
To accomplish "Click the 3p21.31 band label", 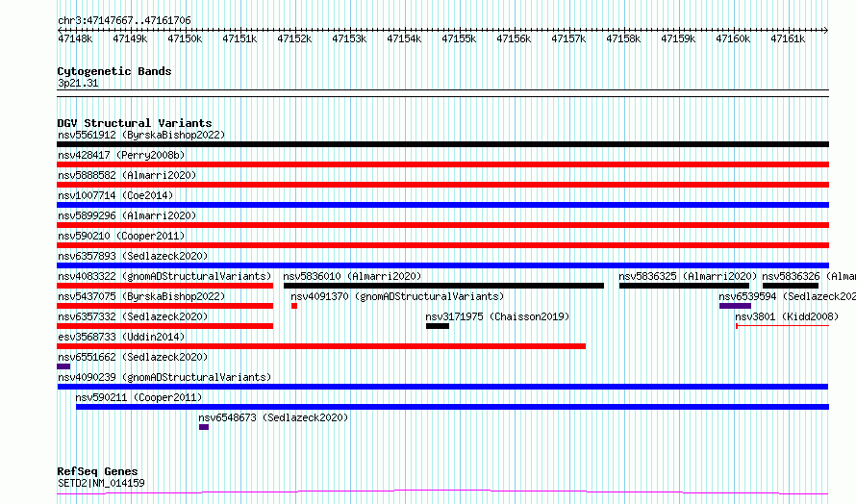I will (x=78, y=83).
